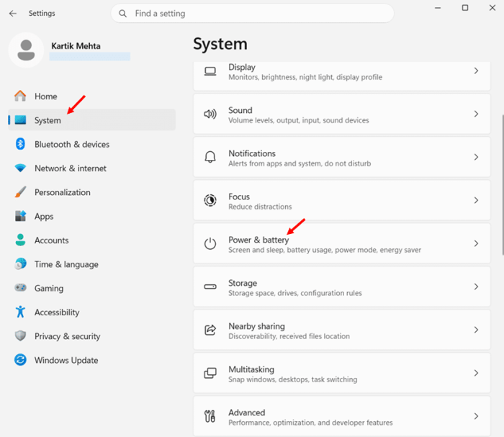This screenshot has width=504, height=437.
Task: Click the Display laptop icon
Action: [210, 71]
